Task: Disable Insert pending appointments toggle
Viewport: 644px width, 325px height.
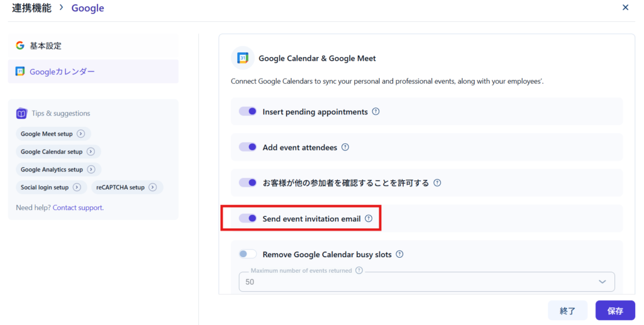Action: tap(248, 111)
